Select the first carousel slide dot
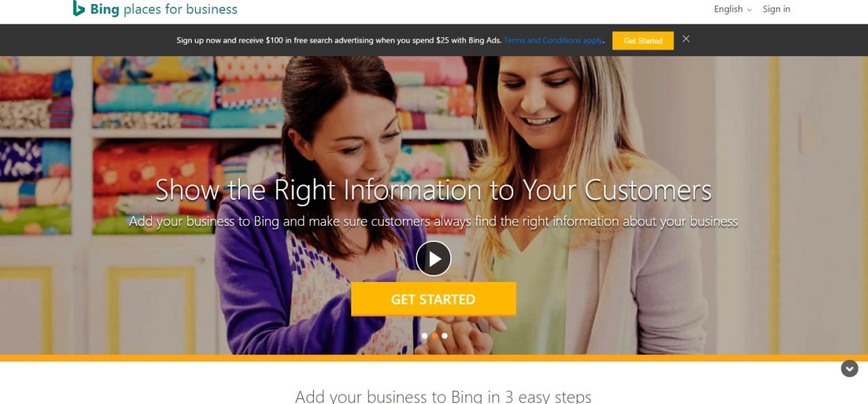The height and width of the screenshot is (404, 868). pos(425,336)
